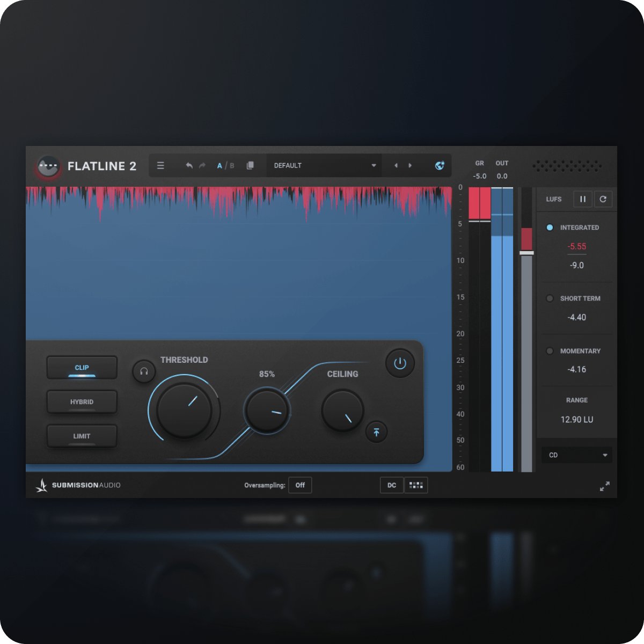The width and height of the screenshot is (644, 644).
Task: Open the globe online icon
Action: (x=440, y=166)
